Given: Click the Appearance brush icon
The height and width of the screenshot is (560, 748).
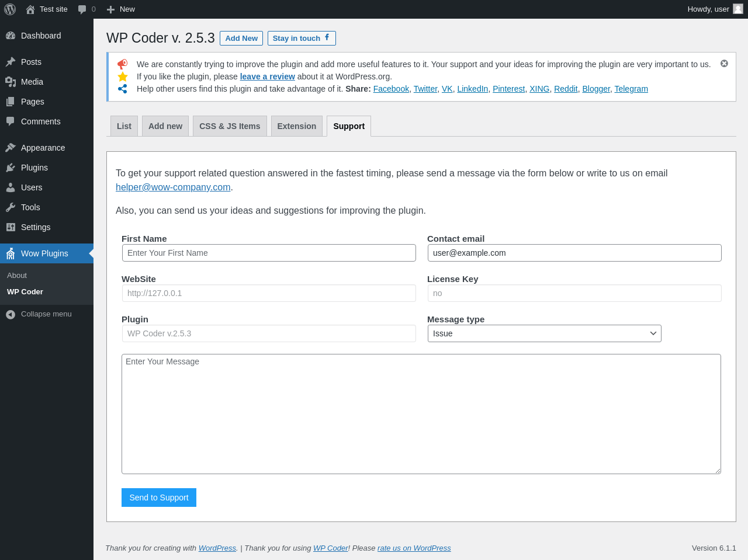Looking at the screenshot, I should click(x=11, y=148).
